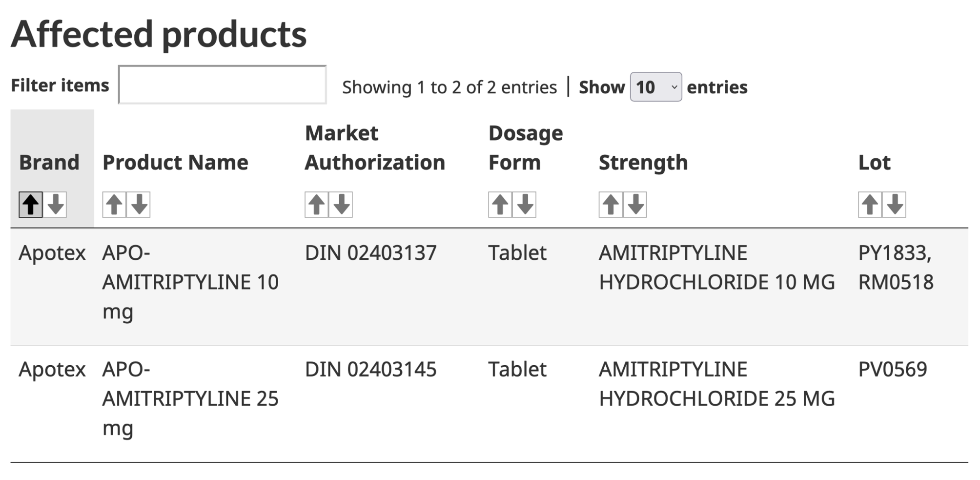980x480 pixels.
Task: Click the Filter items text field
Action: point(223,85)
